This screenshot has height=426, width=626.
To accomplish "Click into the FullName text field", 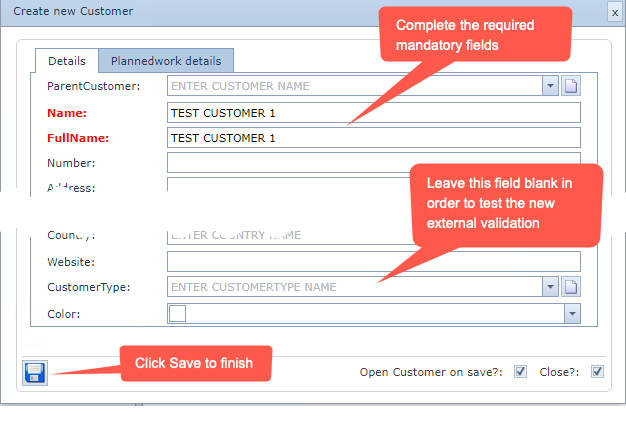I will [x=373, y=137].
